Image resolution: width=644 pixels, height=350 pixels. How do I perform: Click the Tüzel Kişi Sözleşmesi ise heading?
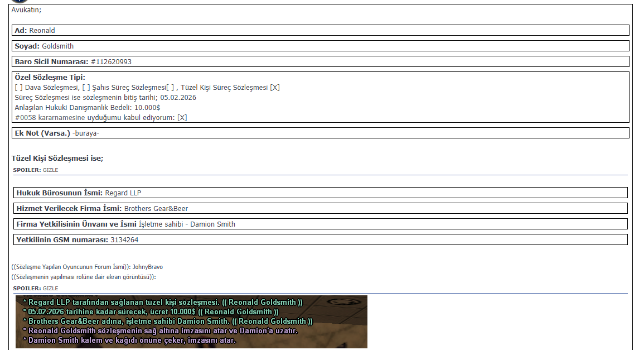coord(57,159)
